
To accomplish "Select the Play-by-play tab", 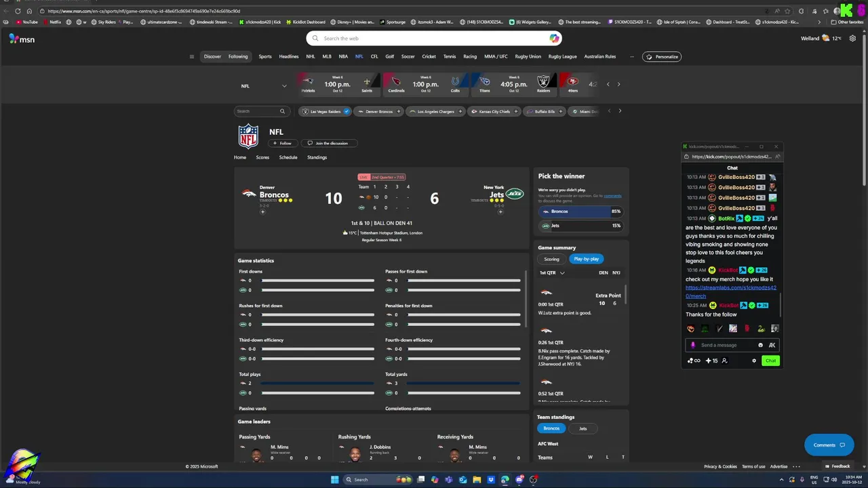I will (x=586, y=259).
